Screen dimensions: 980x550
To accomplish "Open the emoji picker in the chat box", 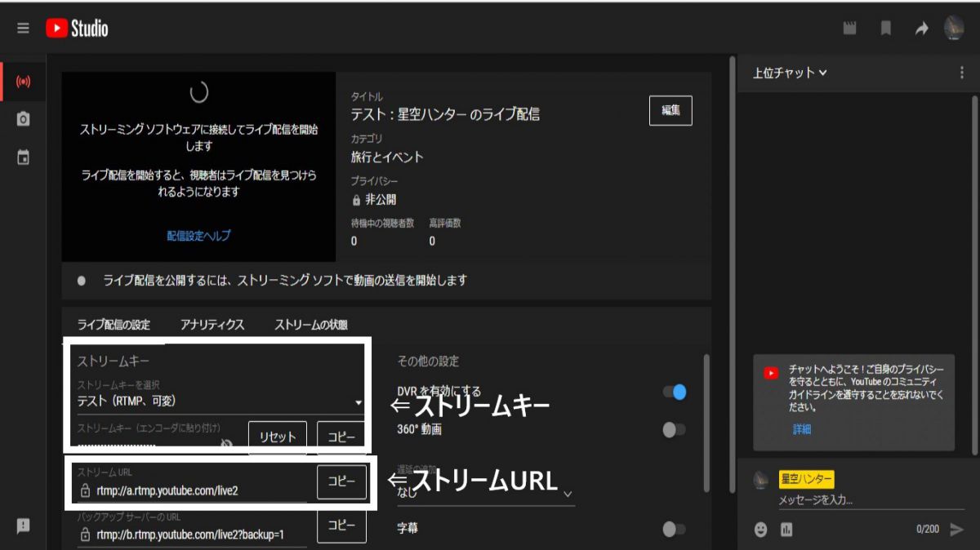I will coord(759,528).
